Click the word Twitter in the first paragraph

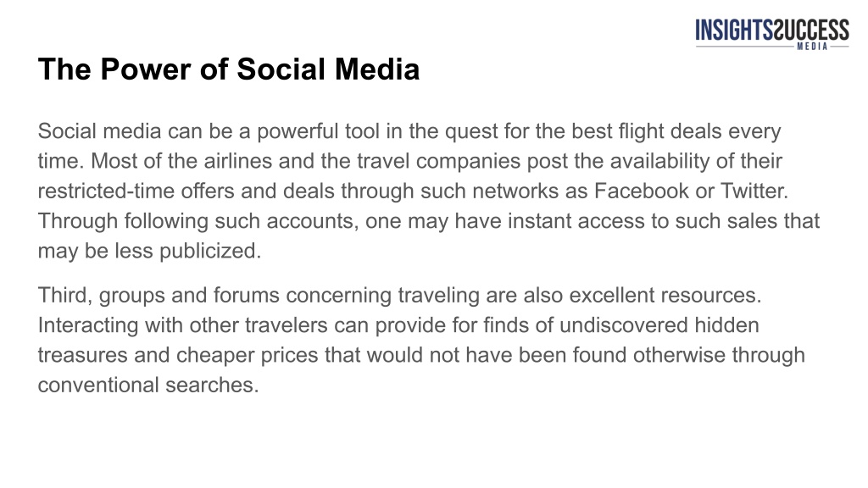(754, 191)
